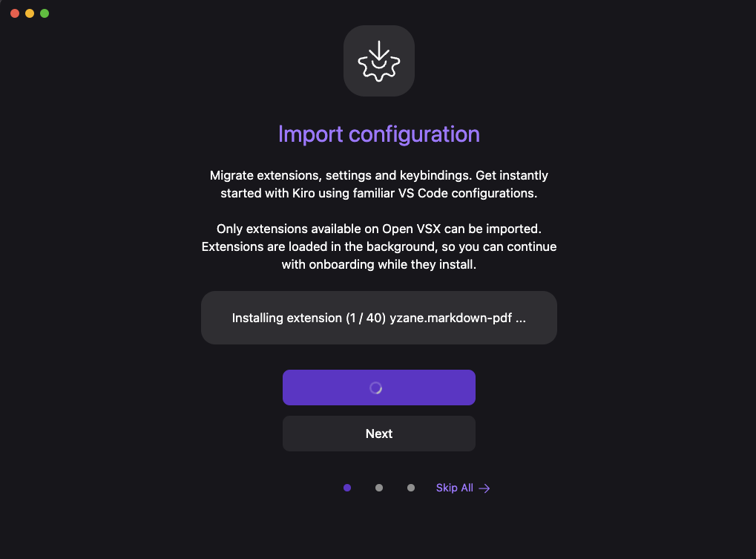Select the first purple page indicator dot
Image resolution: width=756 pixels, height=559 pixels.
(x=347, y=488)
